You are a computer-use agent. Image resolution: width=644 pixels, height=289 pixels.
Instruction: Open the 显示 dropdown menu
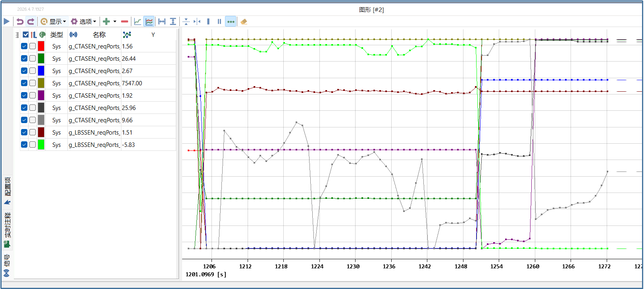[53, 21]
